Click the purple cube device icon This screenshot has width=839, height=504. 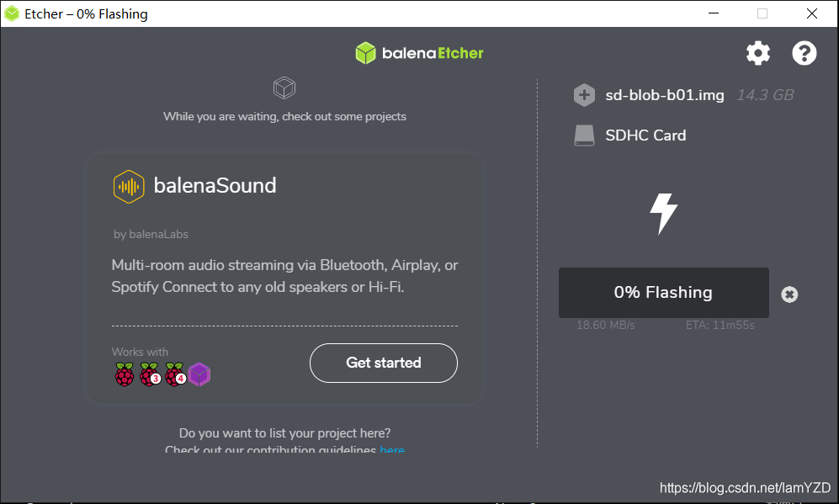(199, 374)
